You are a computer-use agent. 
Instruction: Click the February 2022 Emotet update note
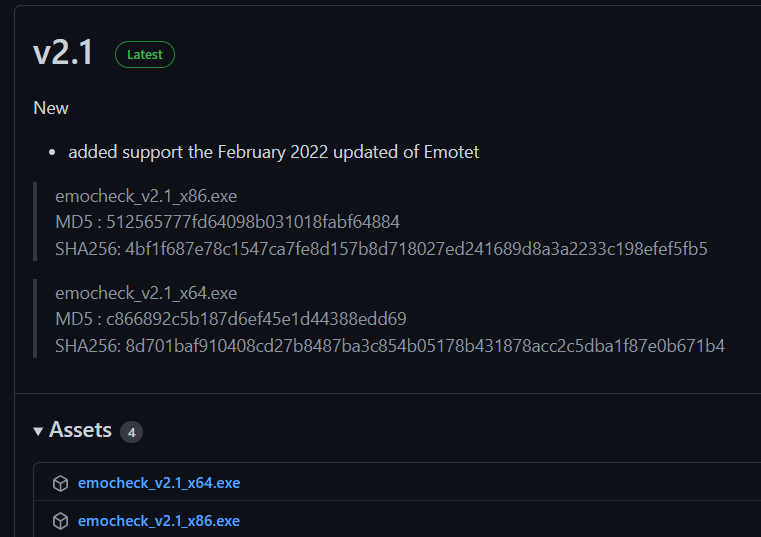[x=274, y=152]
